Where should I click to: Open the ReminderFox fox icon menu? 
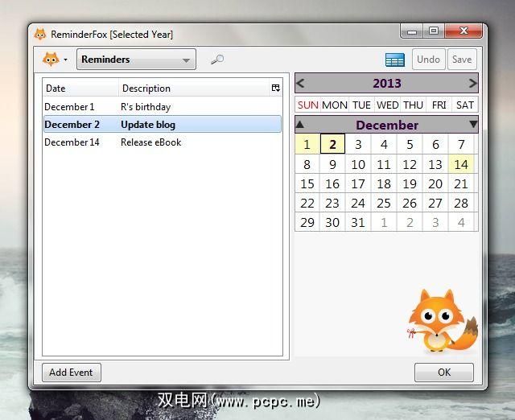pos(51,60)
